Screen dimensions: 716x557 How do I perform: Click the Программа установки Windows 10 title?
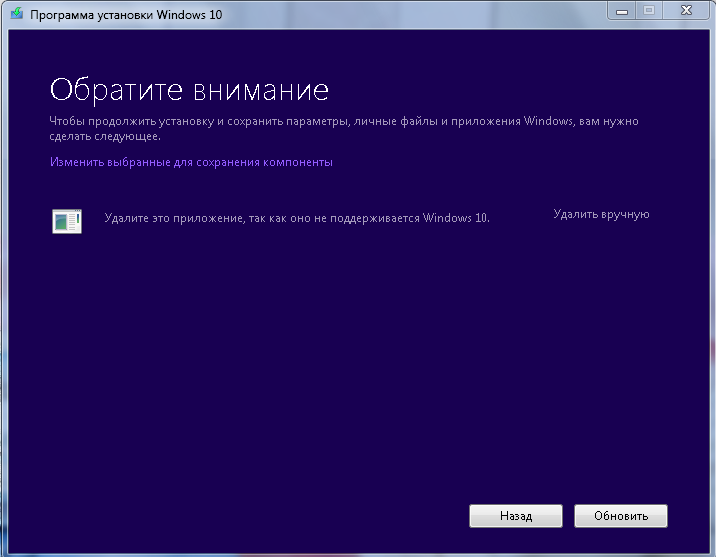(126, 15)
